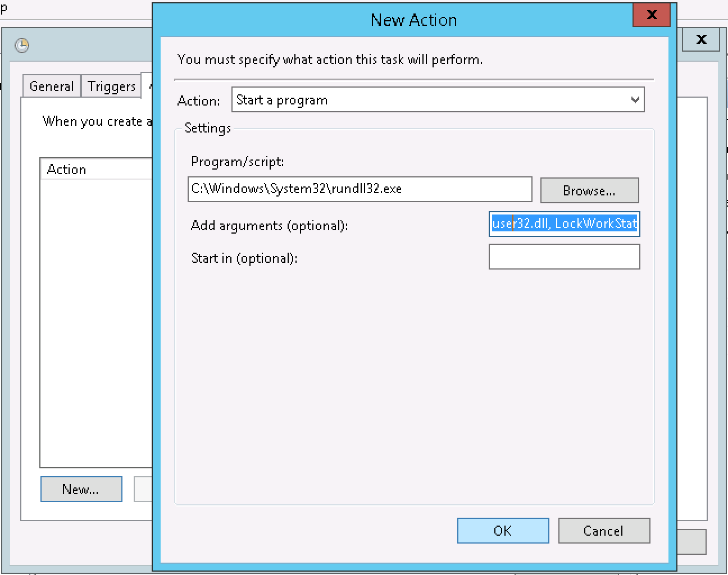This screenshot has width=728, height=575.
Task: Click the Add arguments (optional) label
Action: (269, 226)
